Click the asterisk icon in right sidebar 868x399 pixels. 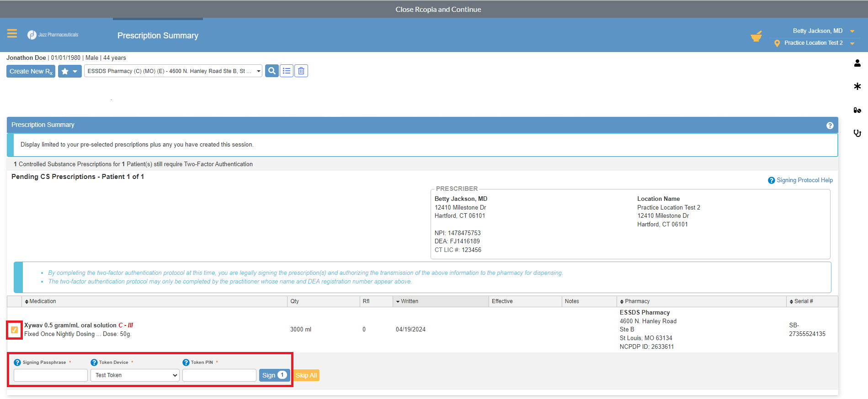tap(857, 86)
